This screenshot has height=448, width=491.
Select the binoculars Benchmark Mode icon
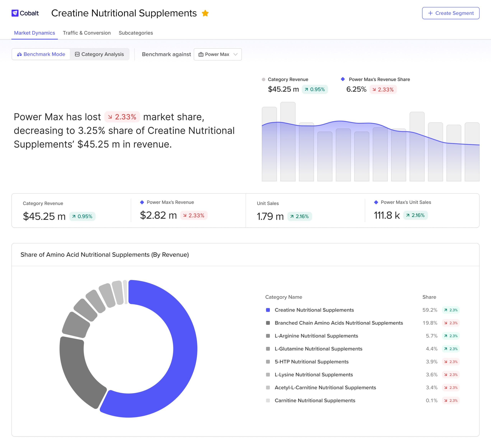click(20, 54)
